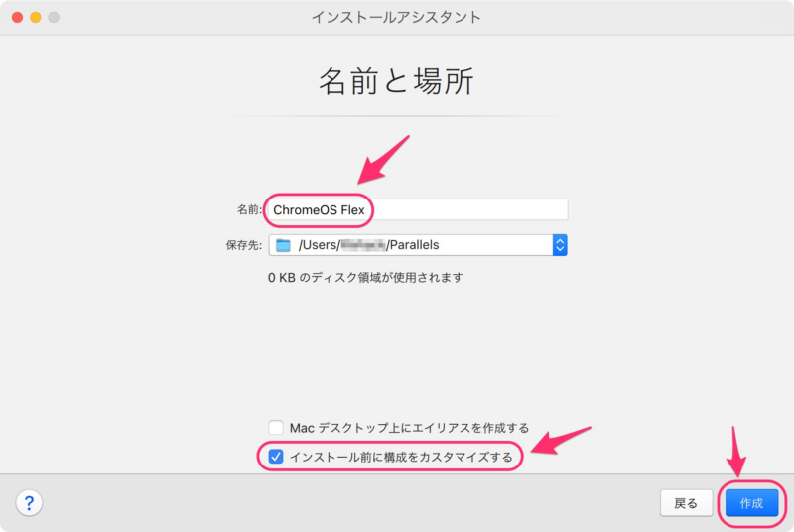Click the インストールアシスタント window title
794x532 pixels.
tap(396, 17)
